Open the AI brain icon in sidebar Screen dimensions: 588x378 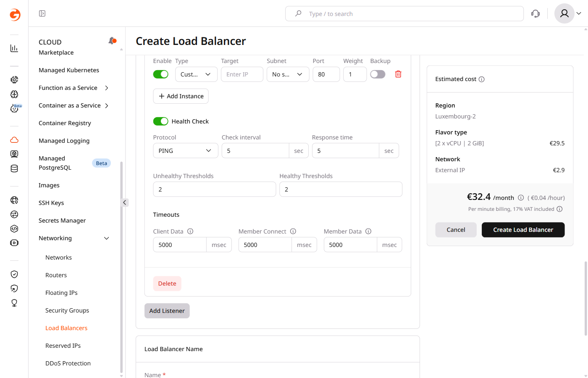14,94
